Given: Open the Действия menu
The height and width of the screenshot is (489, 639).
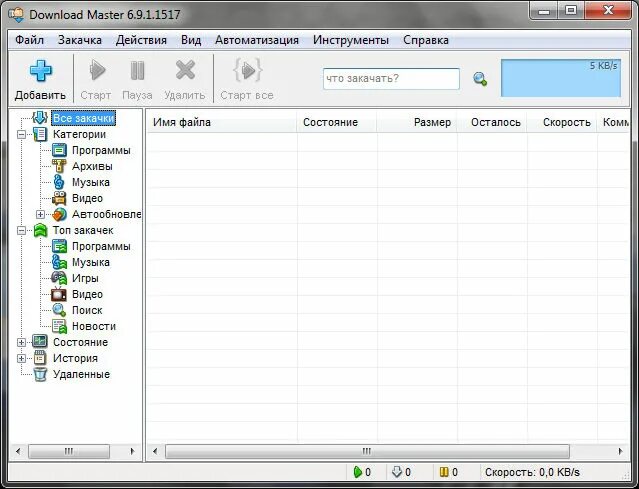Looking at the screenshot, I should 141,40.
